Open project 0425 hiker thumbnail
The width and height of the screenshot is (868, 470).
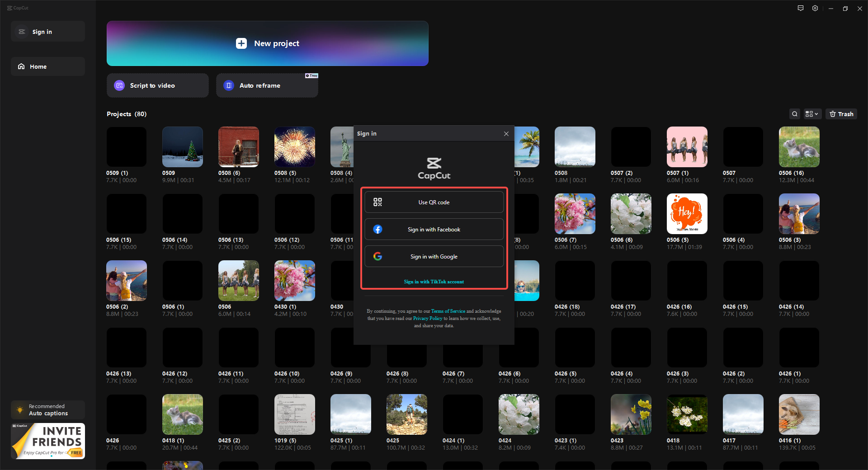point(407,414)
